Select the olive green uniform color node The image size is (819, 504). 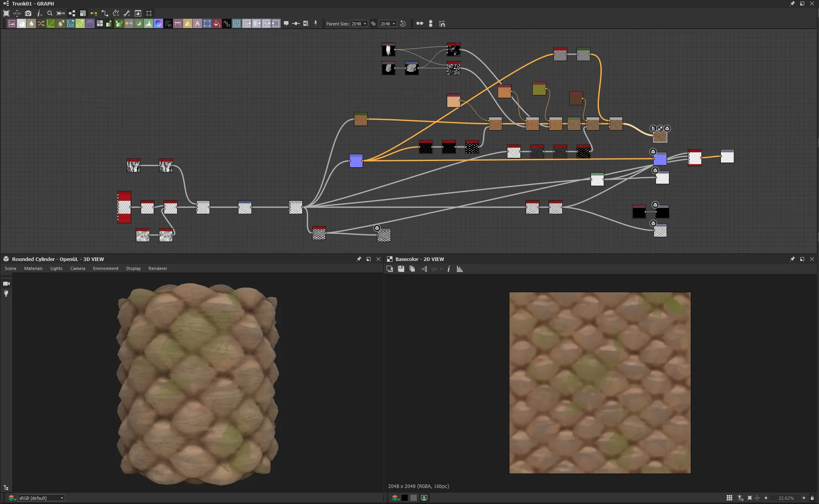click(539, 89)
